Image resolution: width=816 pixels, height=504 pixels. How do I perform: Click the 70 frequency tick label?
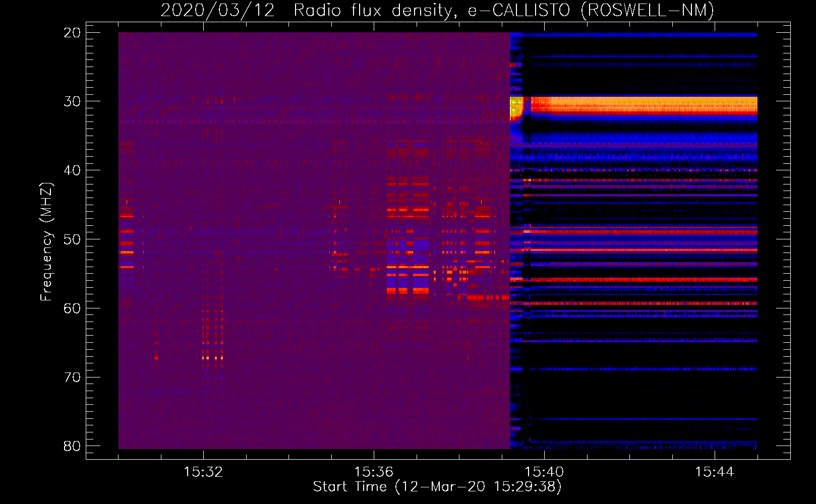pos(72,377)
